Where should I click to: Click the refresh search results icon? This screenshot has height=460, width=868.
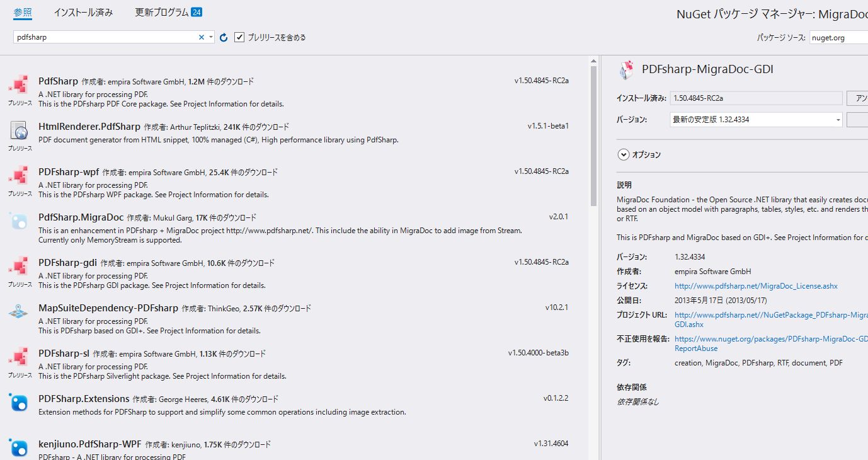tap(223, 37)
